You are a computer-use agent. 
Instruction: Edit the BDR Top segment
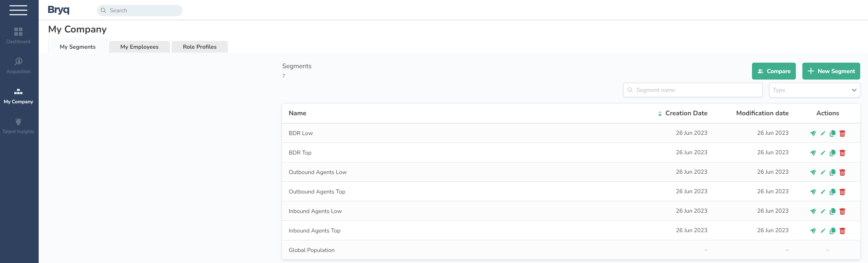point(823,153)
